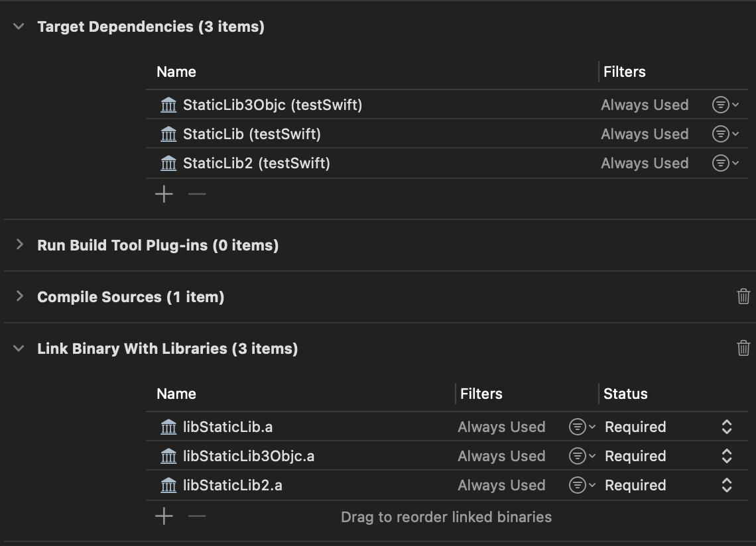Remove target dependency with minus button
The width and height of the screenshot is (756, 546).
tap(197, 194)
